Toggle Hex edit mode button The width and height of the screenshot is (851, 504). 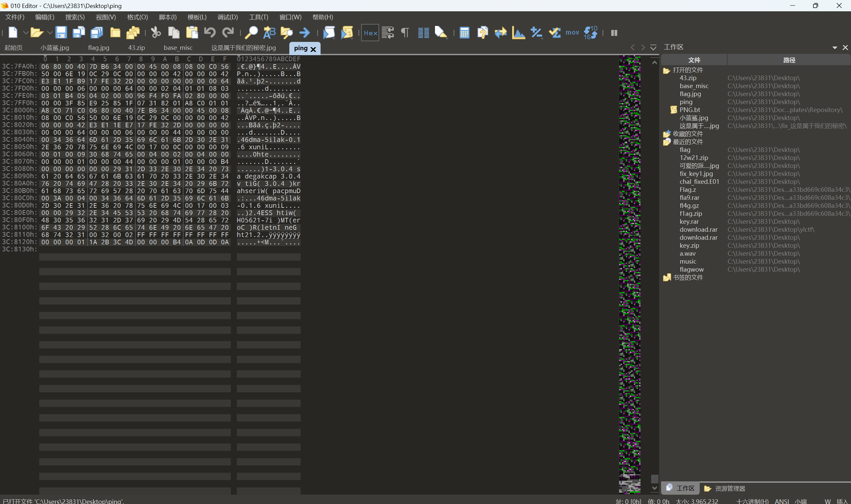tap(370, 33)
